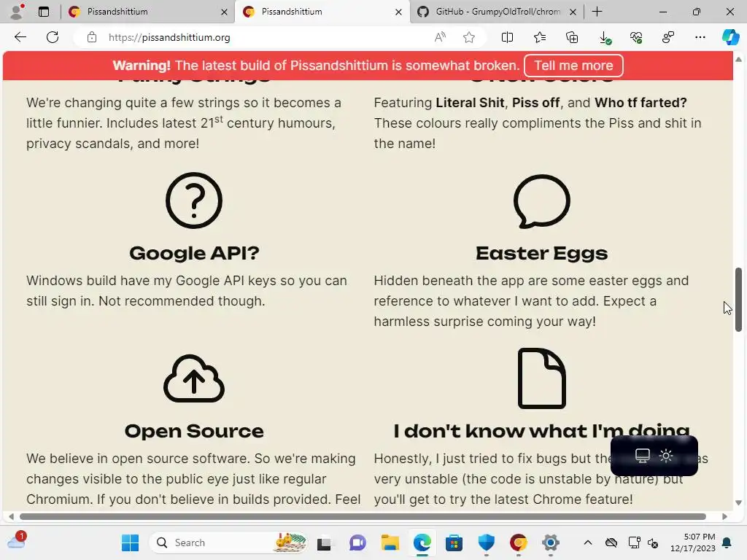This screenshot has height=560, width=747.
Task: Click the Microsoft Edge taskbar icon
Action: (422, 542)
